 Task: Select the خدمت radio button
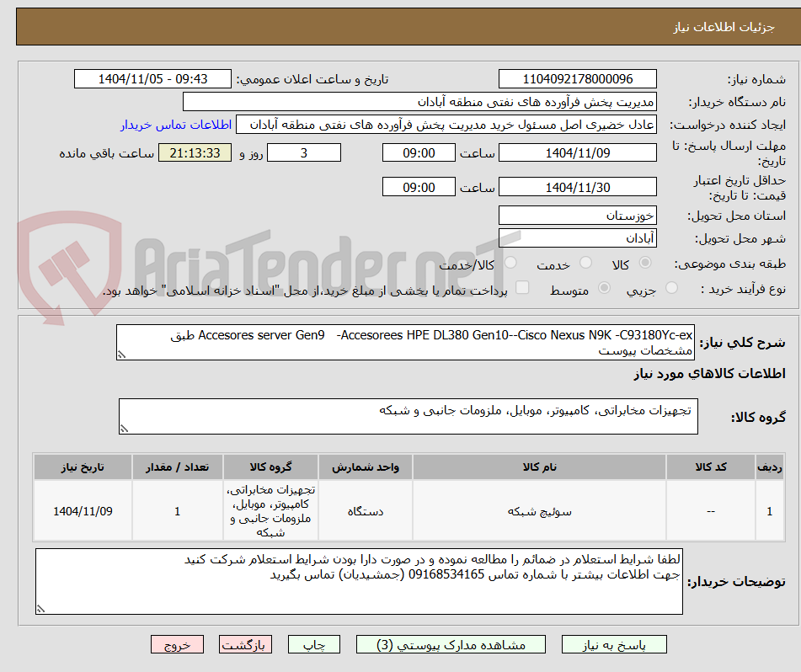pyautogui.click(x=586, y=263)
